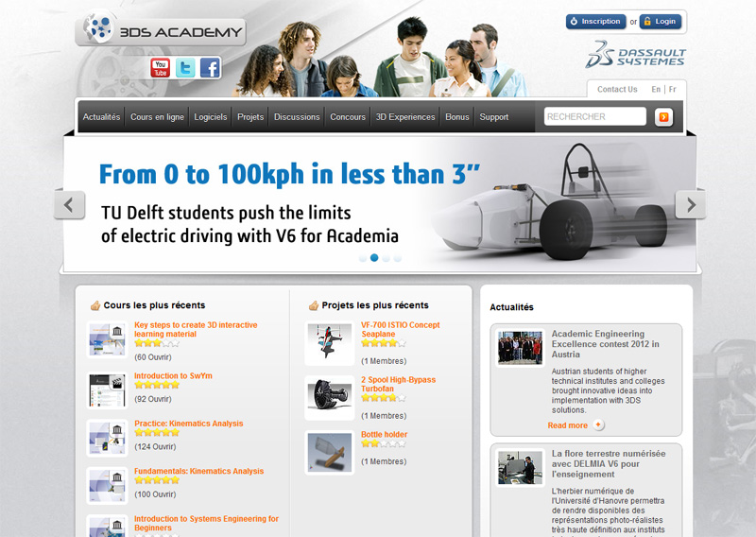Open Actualités menu item
Screen dimensions: 756x537
(101, 117)
